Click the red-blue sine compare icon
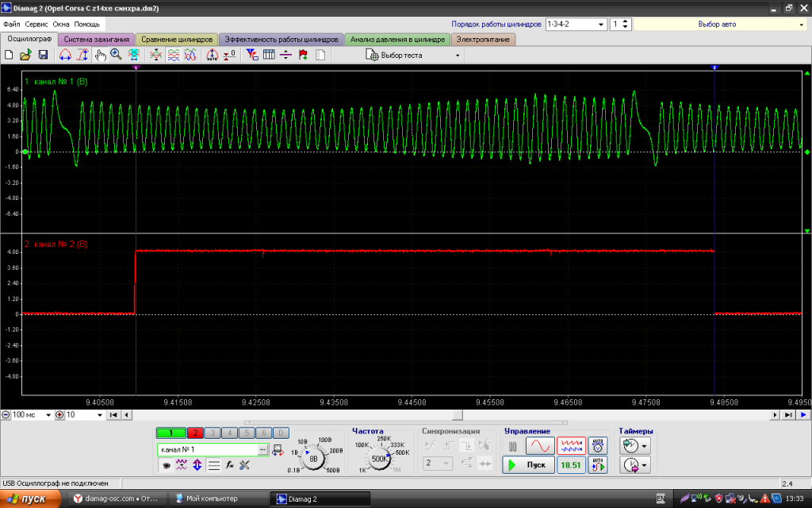 (190, 55)
